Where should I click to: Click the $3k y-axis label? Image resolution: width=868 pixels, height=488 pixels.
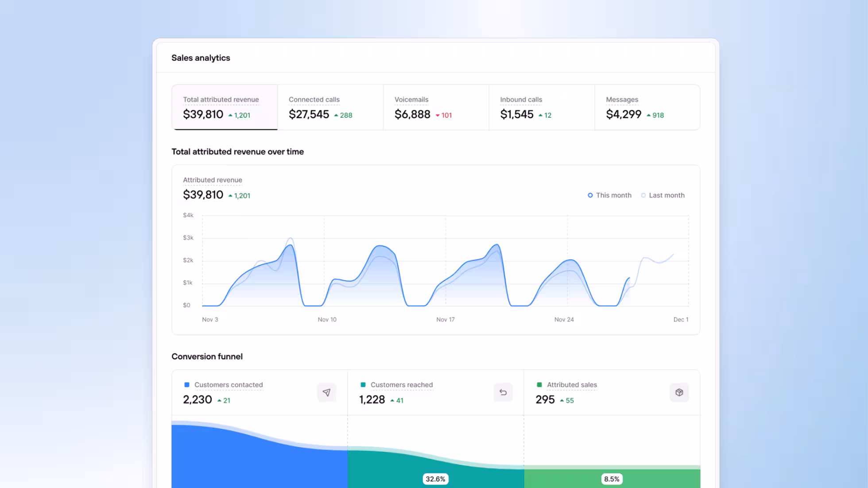point(188,238)
